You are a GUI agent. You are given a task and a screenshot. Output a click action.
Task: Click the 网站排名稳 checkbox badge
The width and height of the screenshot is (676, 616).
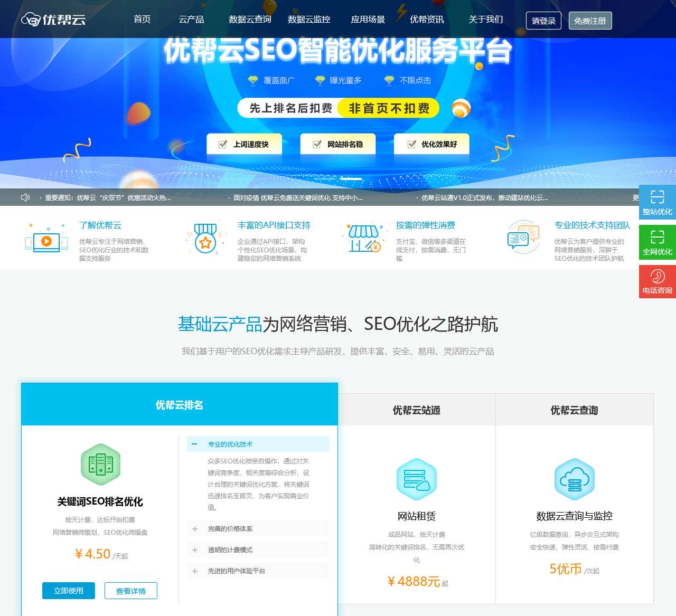(338, 144)
